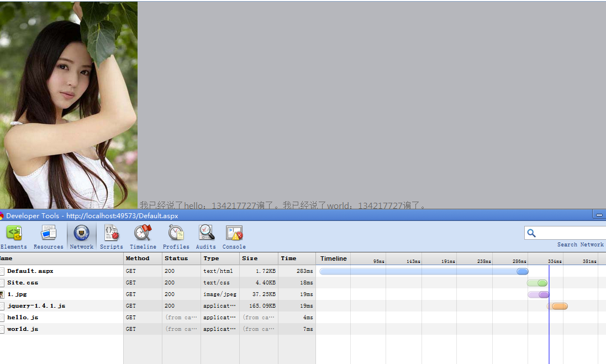Viewport: 606px width, 364px height.
Task: Click the orange jquery timeline bar
Action: 558,306
